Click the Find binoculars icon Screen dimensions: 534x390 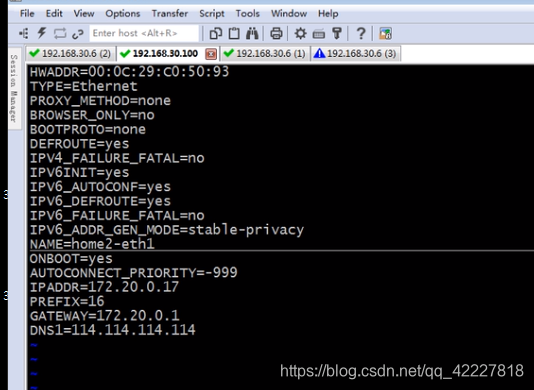[x=252, y=33]
